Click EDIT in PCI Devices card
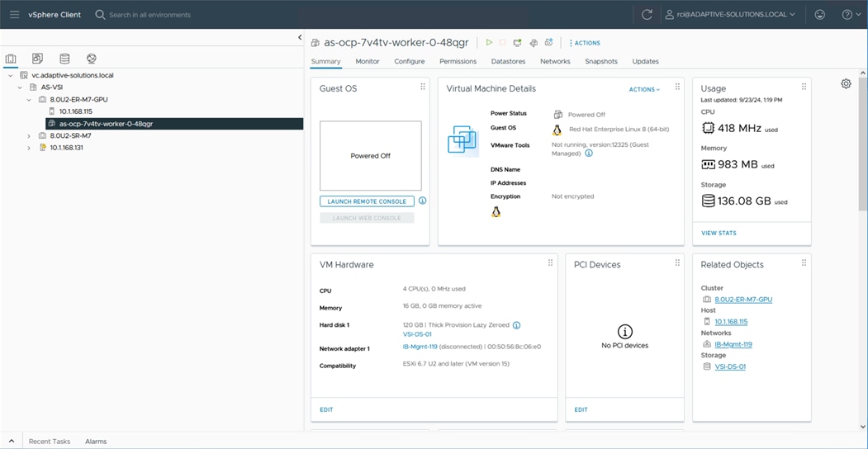 point(581,409)
